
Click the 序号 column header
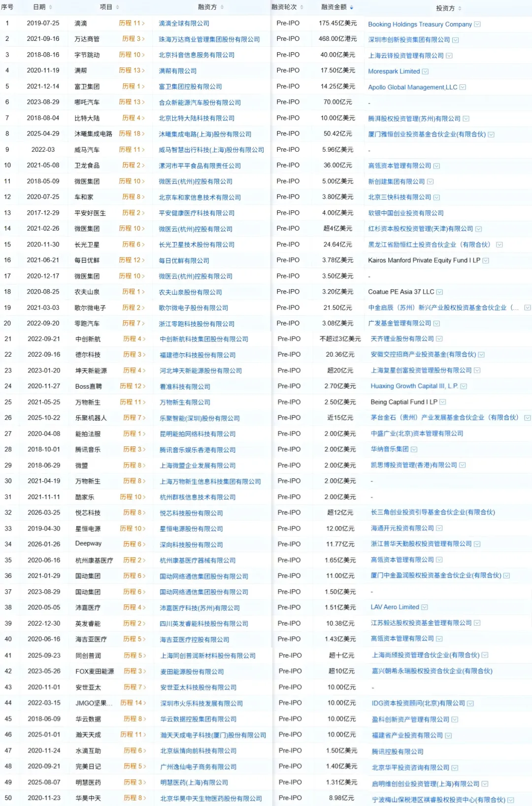tap(7, 7)
